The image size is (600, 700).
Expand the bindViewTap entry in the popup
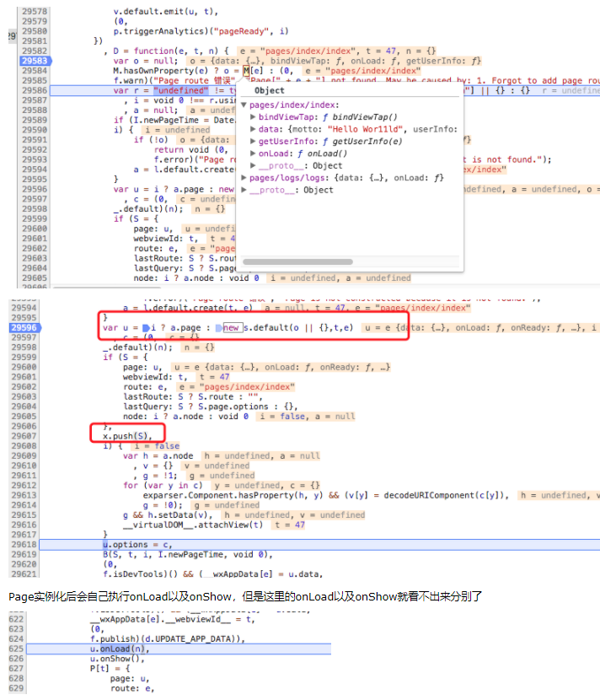pyautogui.click(x=253, y=117)
